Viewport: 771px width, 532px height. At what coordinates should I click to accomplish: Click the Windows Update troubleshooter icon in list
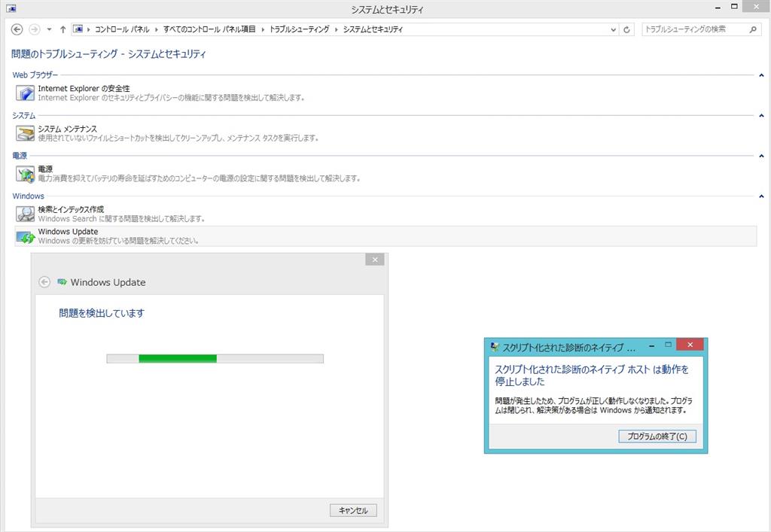click(25, 236)
